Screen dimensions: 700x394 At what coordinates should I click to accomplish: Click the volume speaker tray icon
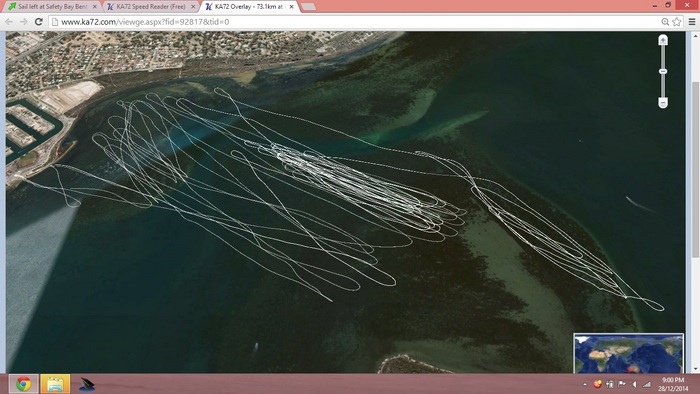pos(634,384)
